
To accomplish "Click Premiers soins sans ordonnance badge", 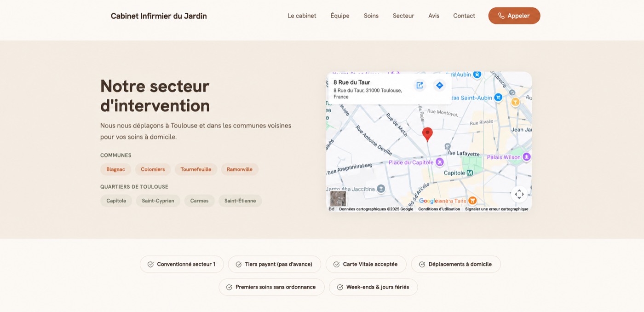I will pyautogui.click(x=271, y=287).
